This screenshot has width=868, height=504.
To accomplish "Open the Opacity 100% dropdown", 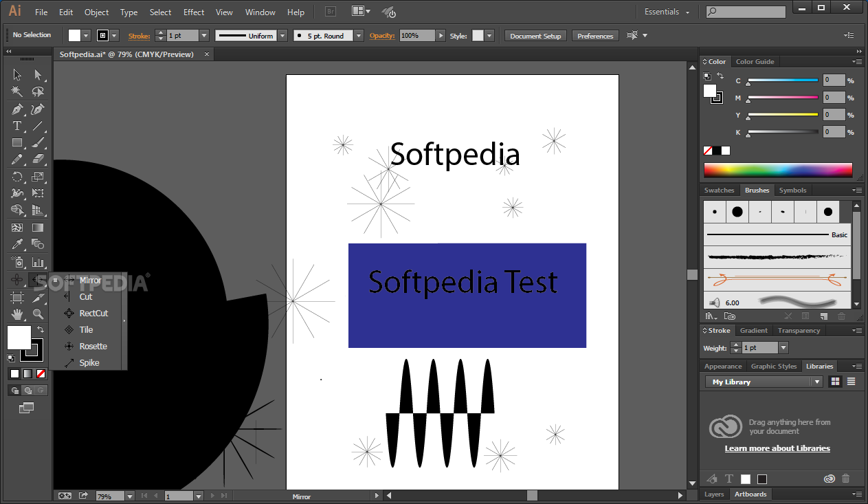I will [x=440, y=36].
